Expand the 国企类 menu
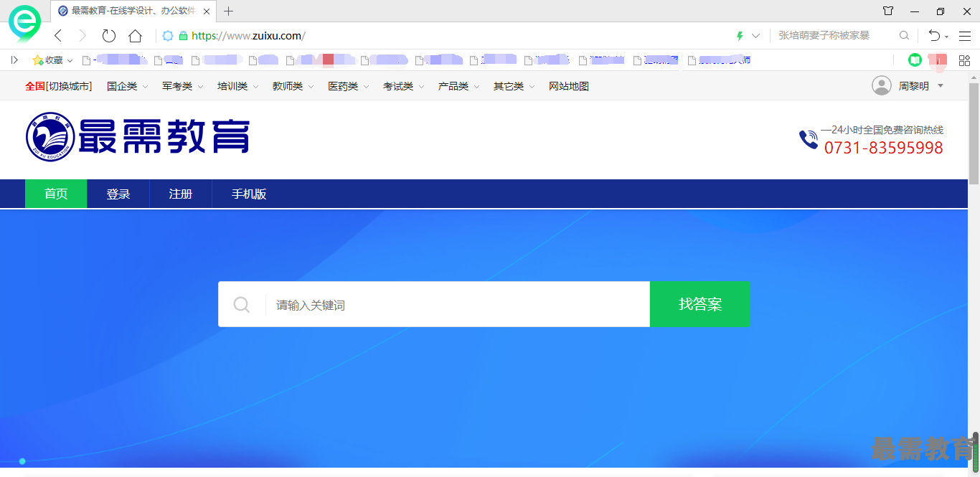980x477 pixels. (127, 86)
